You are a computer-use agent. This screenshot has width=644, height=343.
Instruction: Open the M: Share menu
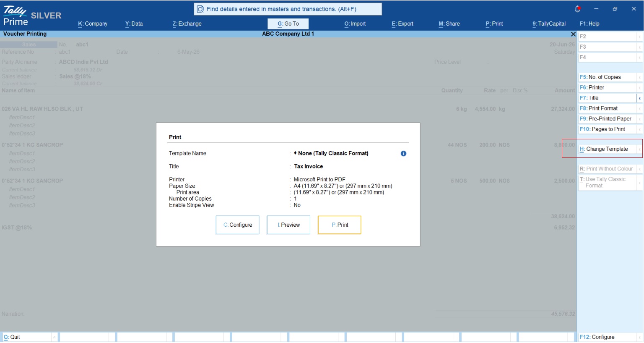pyautogui.click(x=449, y=24)
